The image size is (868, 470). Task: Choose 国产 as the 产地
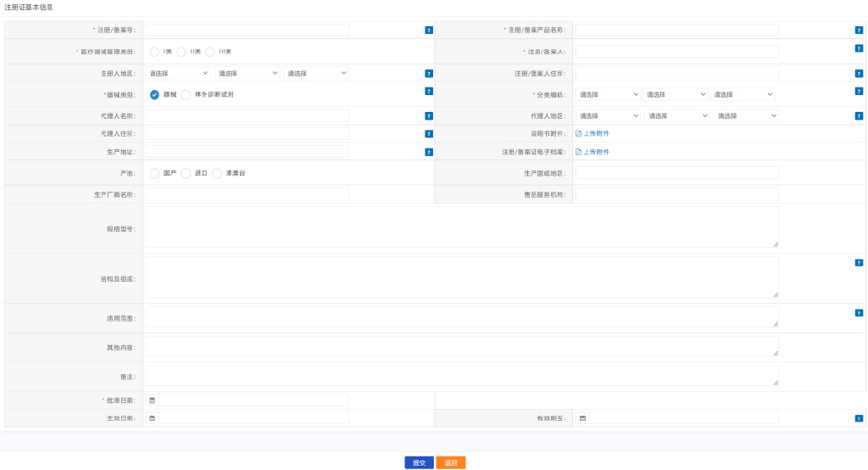click(x=154, y=173)
